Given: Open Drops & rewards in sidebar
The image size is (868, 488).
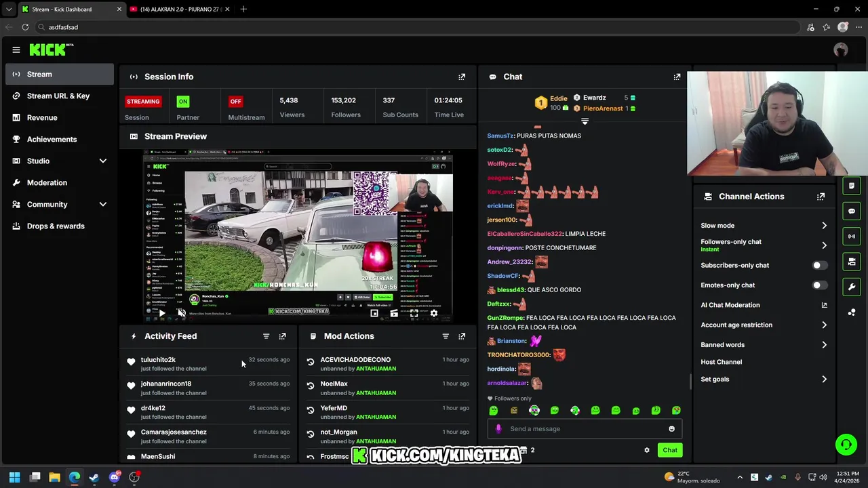Looking at the screenshot, I should [x=60, y=226].
